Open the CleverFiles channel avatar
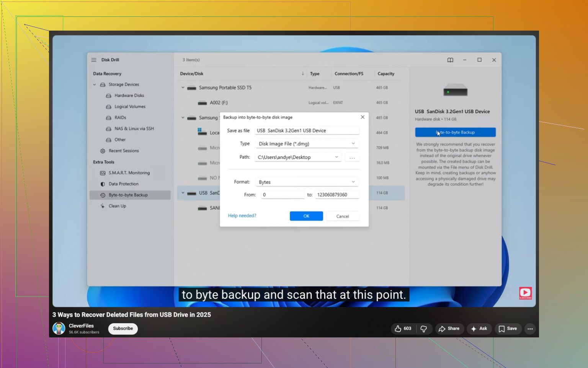Screen dimensions: 588x368 [59, 329]
